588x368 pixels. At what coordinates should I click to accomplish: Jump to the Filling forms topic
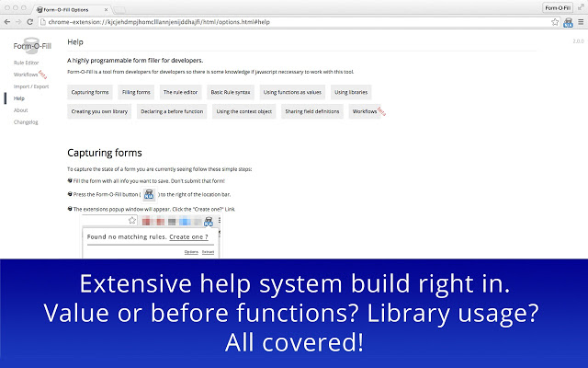click(136, 92)
